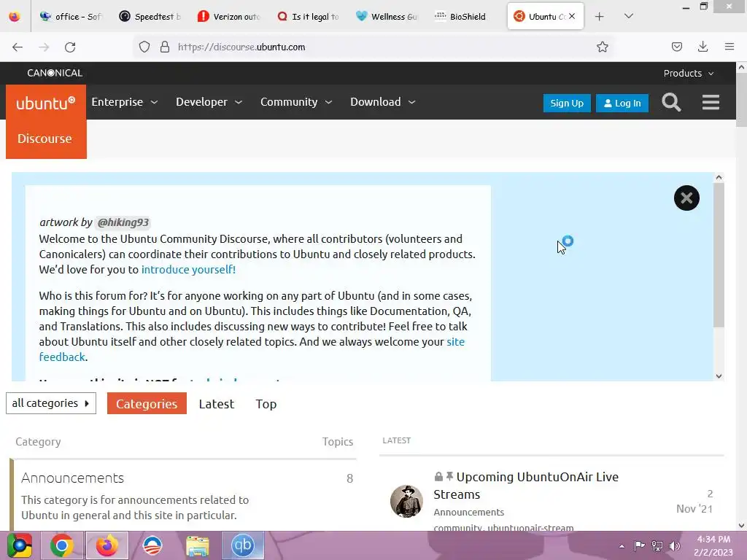Click the banner's inner scrollbar up arrow
The image size is (747, 560).
pos(719,177)
